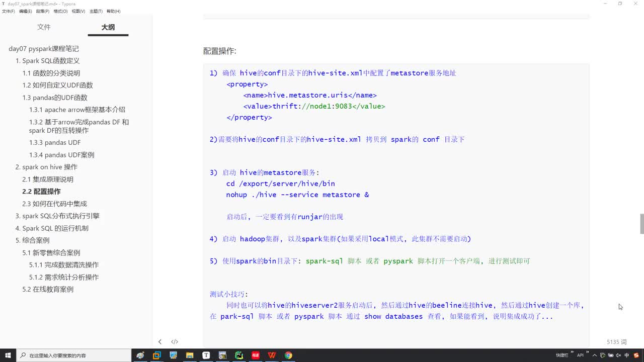644x362 pixels.
Task: Open the paint palette app in taskbar
Action: pos(140,355)
